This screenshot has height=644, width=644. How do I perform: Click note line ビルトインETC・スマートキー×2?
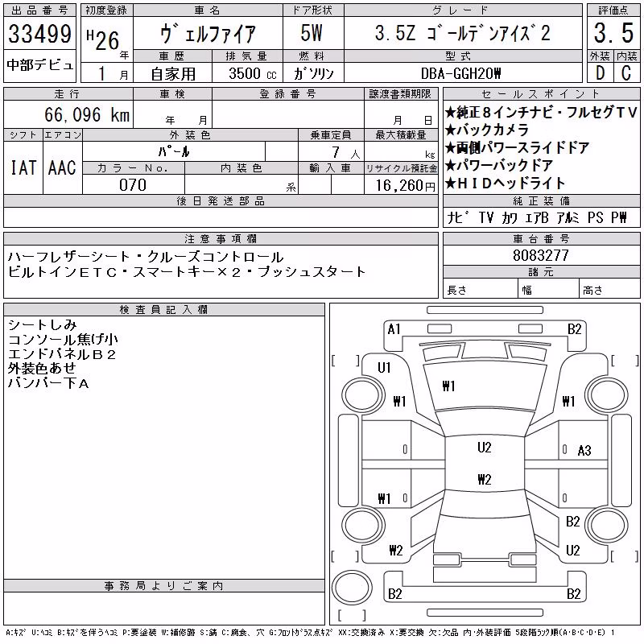click(187, 272)
